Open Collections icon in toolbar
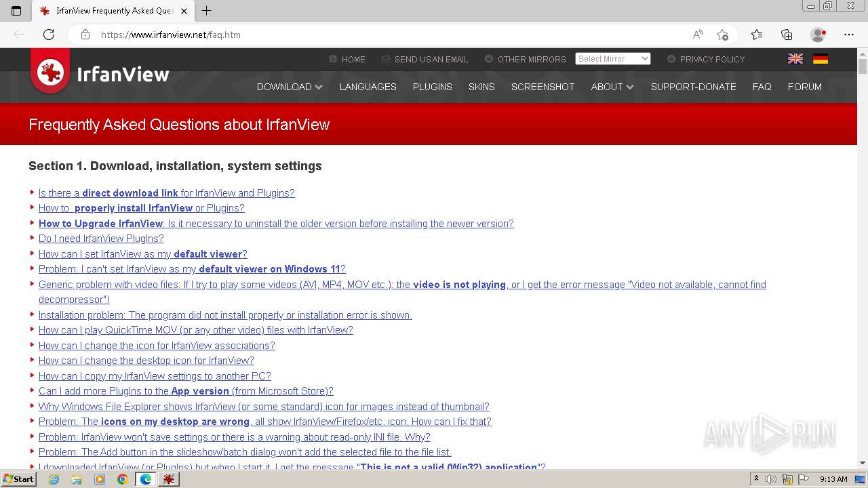This screenshot has height=488, width=868. (x=787, y=35)
